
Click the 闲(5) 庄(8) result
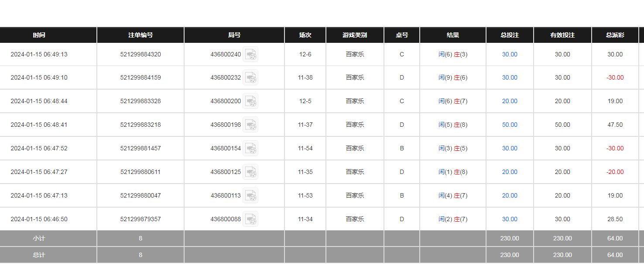(453, 125)
